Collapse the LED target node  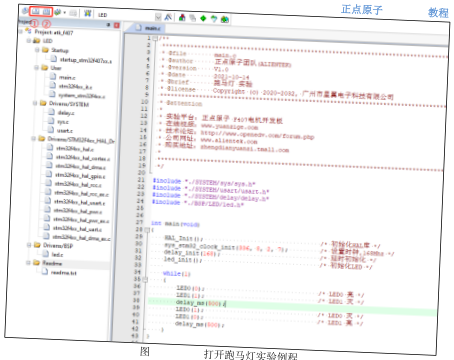29,40
